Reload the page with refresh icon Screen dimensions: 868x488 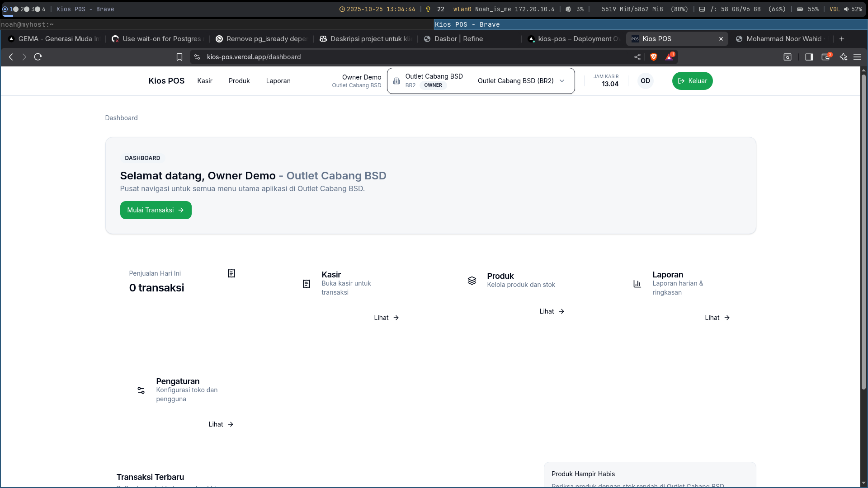coord(38,57)
